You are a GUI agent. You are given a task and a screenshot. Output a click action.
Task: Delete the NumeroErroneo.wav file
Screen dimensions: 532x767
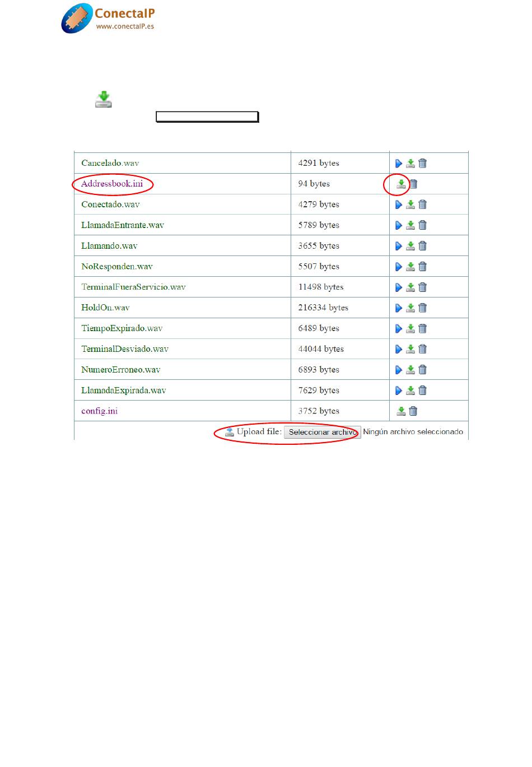pyautogui.click(x=423, y=370)
